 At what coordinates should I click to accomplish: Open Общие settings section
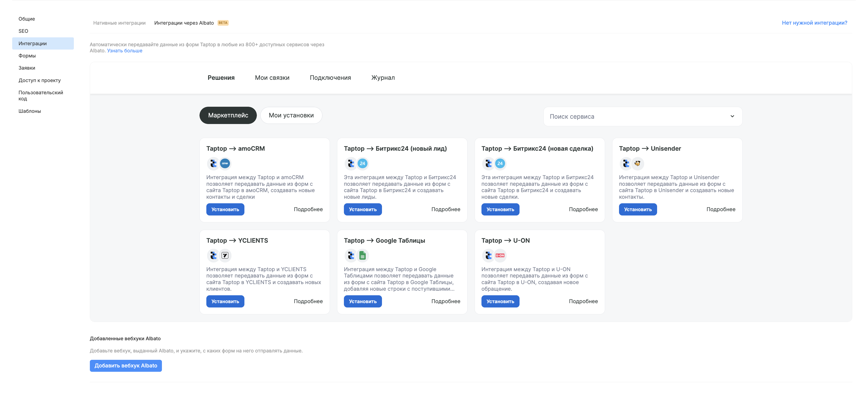[x=43, y=19]
